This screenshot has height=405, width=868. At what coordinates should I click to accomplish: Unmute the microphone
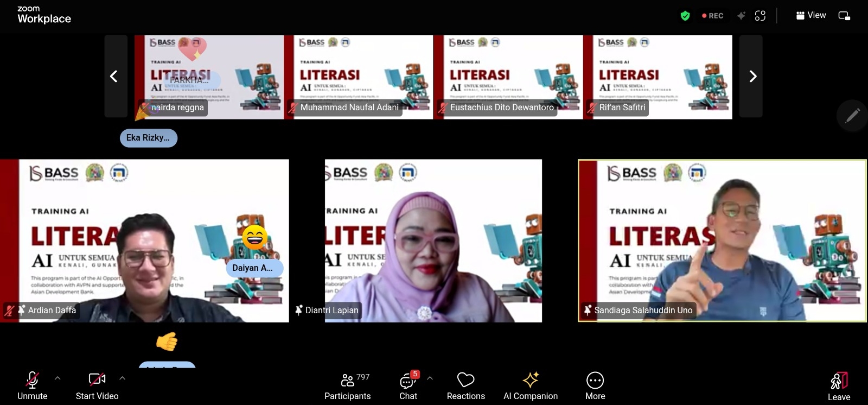[x=33, y=386]
